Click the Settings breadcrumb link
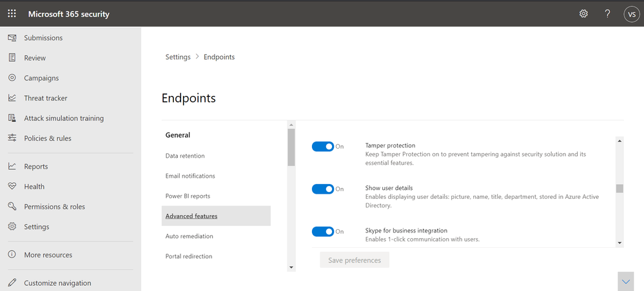The image size is (644, 291). 178,57
